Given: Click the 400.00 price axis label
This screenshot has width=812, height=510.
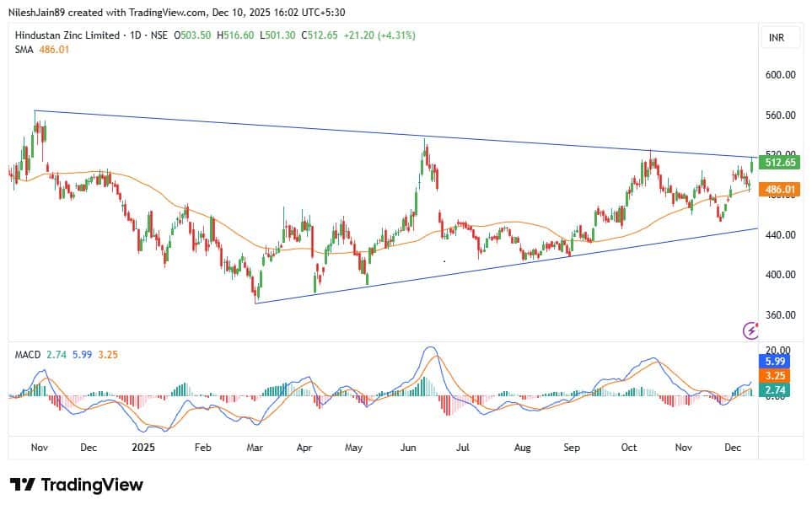Looking at the screenshot, I should (x=780, y=275).
